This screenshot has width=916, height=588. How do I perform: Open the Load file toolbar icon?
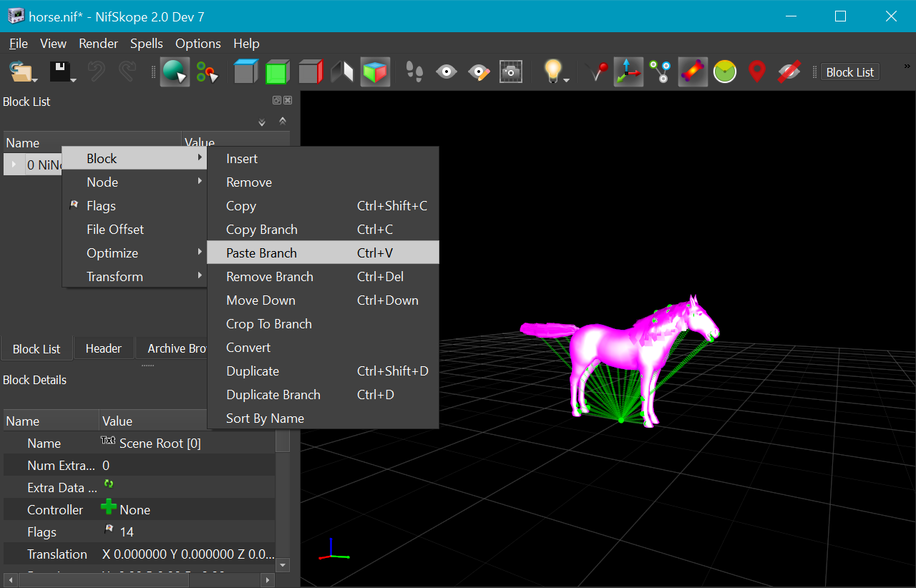(x=22, y=72)
